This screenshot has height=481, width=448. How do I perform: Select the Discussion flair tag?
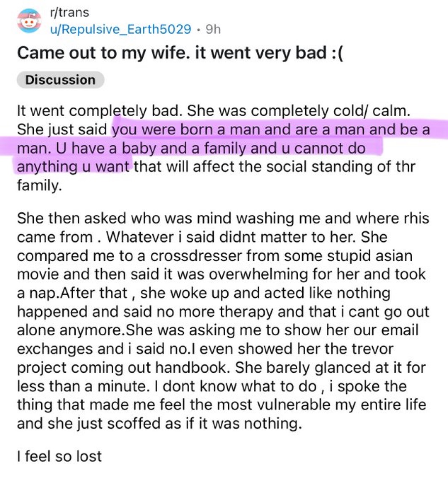(60, 80)
